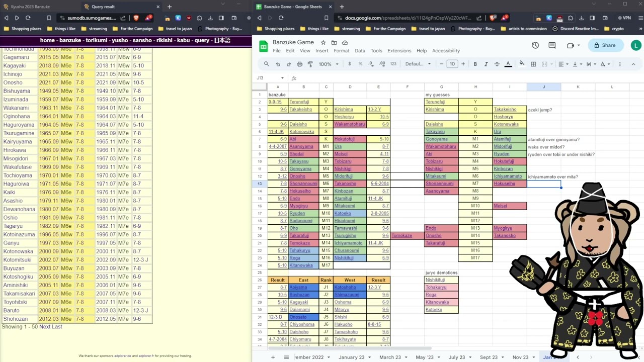Click the search menus magnifier in Sheets toolbar
The image size is (644, 362).
(x=267, y=64)
